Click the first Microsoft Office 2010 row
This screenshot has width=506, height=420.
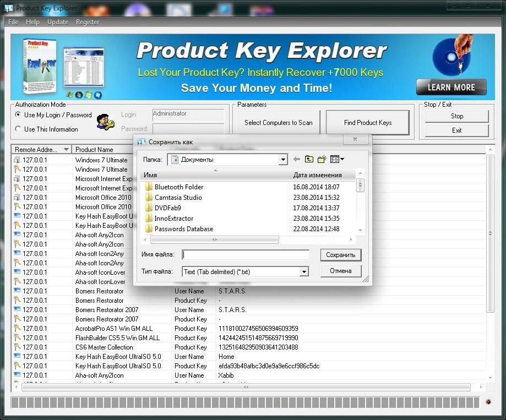click(x=73, y=198)
